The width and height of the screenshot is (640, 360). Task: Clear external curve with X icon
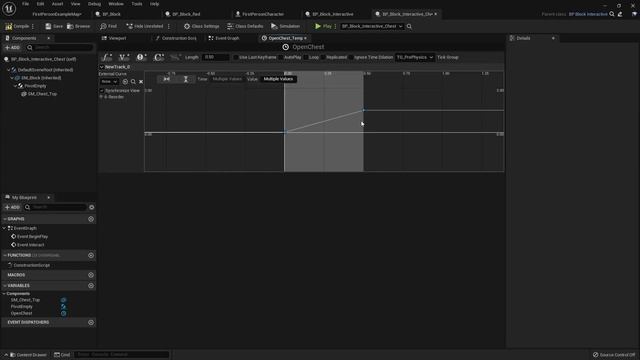click(141, 82)
